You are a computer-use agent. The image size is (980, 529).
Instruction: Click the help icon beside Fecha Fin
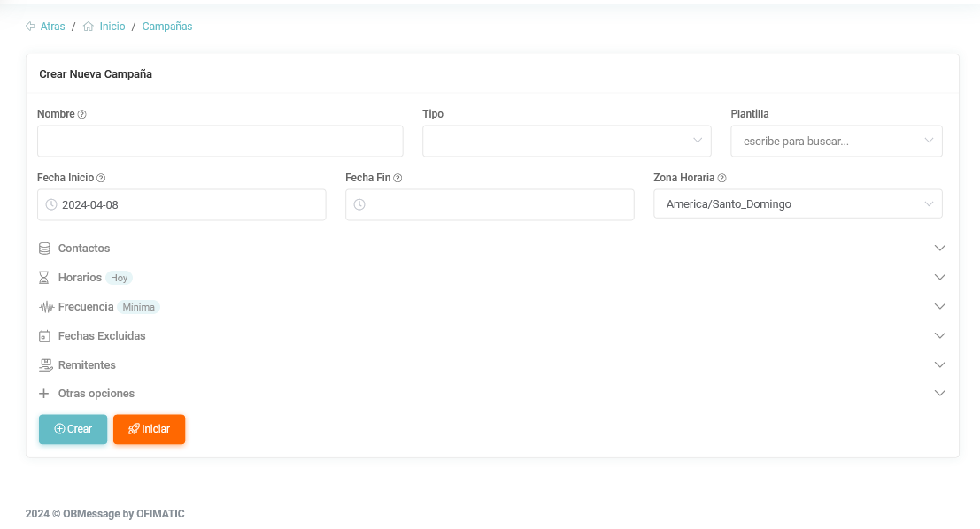coord(397,179)
